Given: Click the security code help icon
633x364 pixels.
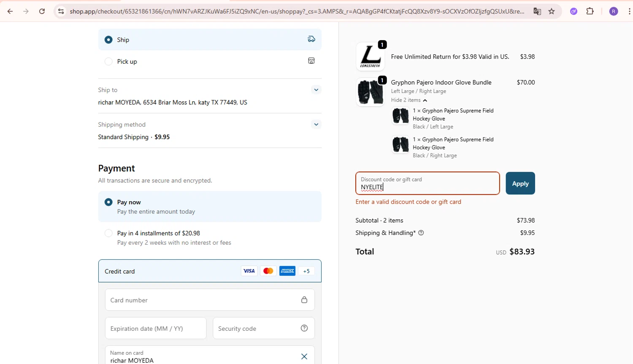Looking at the screenshot, I should [304, 328].
